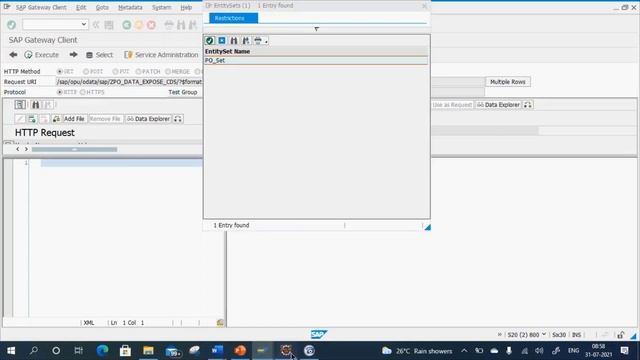The height and width of the screenshot is (360, 640).
Task: Maximize the HTTP Request pane with fullscreen icon
Action: [x=178, y=119]
